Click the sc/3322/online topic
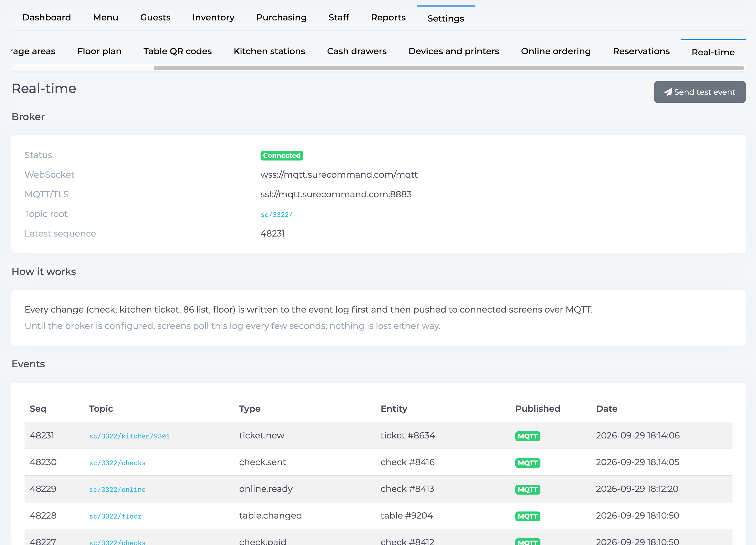The height and width of the screenshot is (545, 756). coord(117,489)
